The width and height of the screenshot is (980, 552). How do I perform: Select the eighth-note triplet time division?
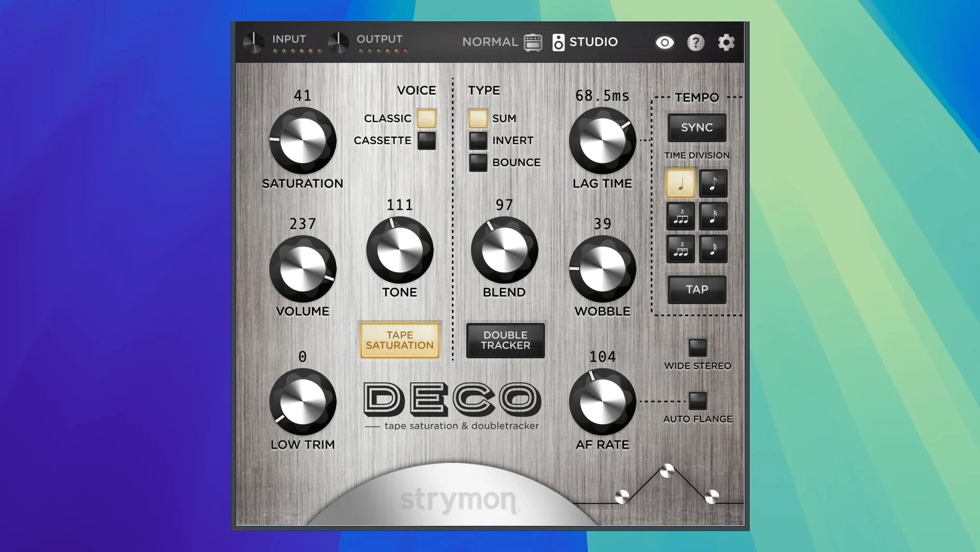(680, 216)
